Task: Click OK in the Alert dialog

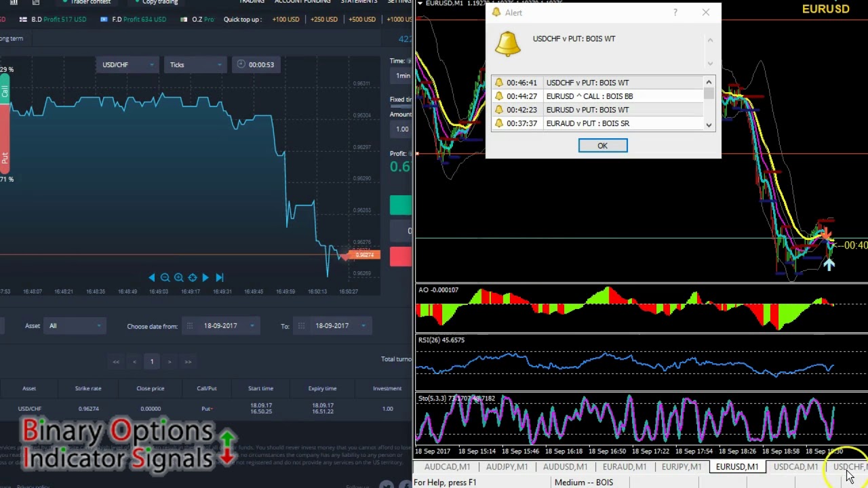Action: (603, 146)
